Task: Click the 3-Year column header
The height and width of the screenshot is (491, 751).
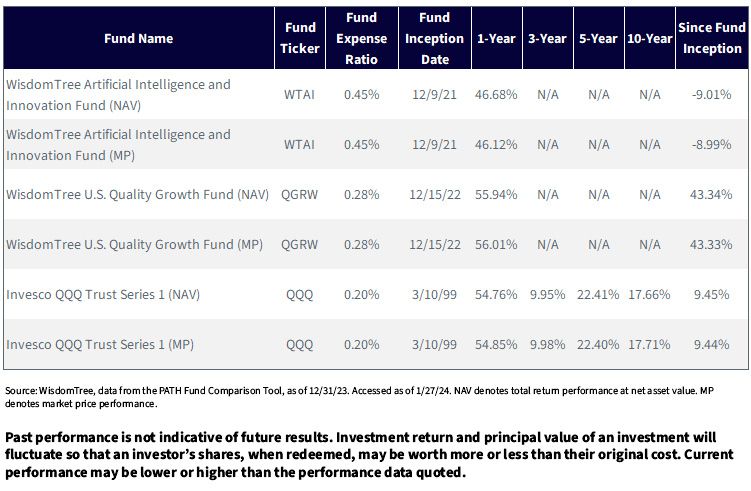Action: click(547, 38)
